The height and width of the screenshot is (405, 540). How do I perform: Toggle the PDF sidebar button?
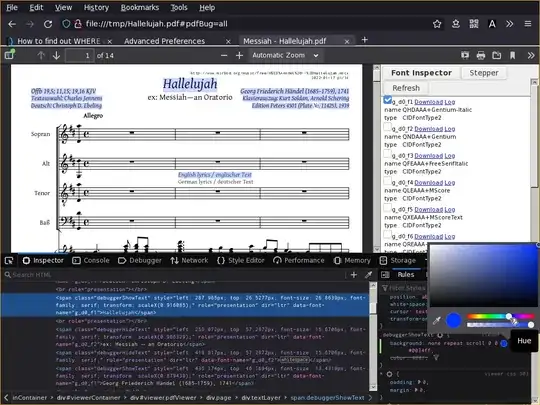pyautogui.click(x=9, y=55)
